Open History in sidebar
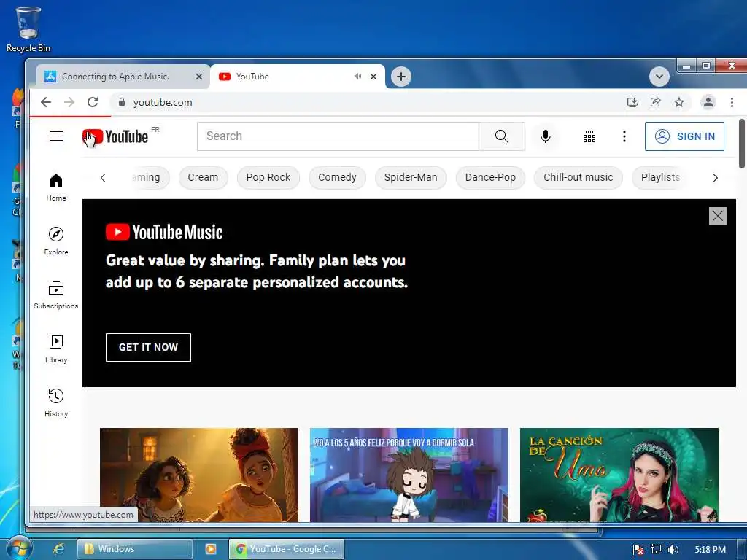Image resolution: width=747 pixels, height=560 pixels. coord(56,402)
